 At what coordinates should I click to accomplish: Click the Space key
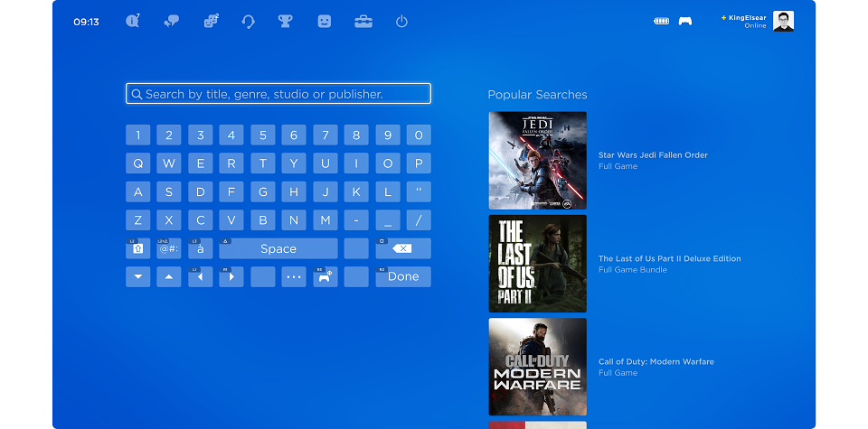278,248
